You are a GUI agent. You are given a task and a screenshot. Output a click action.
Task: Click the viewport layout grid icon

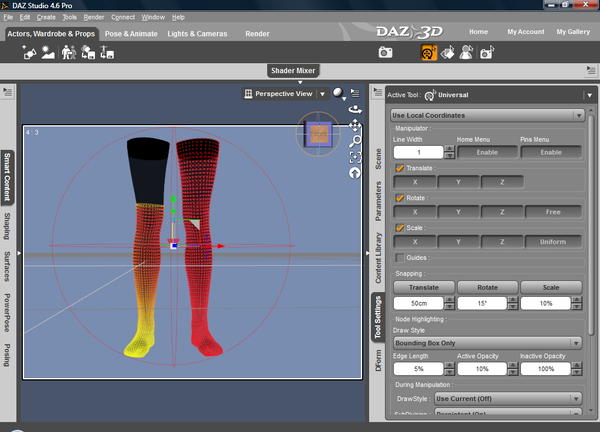click(248, 94)
